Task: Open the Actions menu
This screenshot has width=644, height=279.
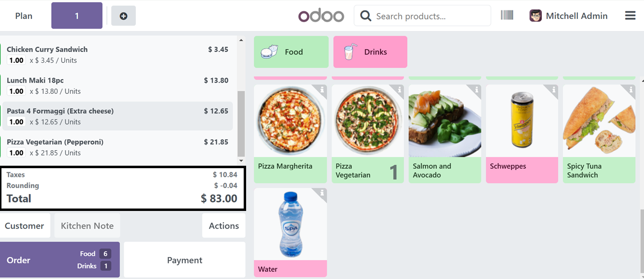Action: pyautogui.click(x=224, y=226)
